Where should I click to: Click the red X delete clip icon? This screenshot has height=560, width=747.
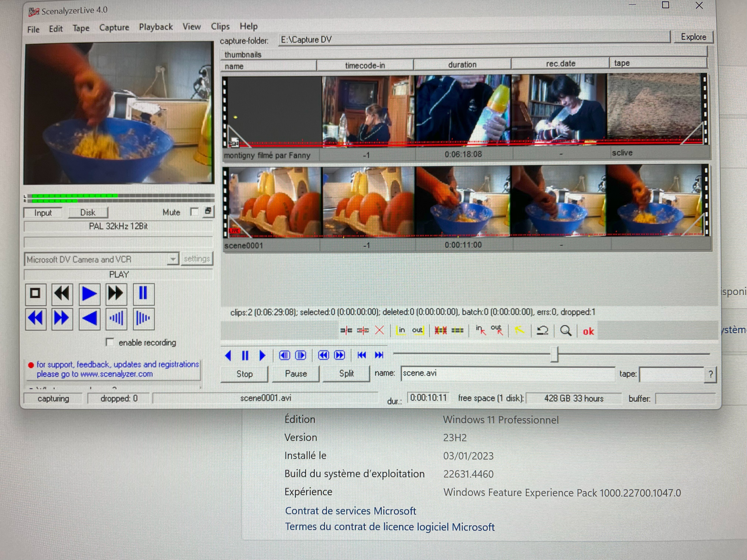point(379,330)
